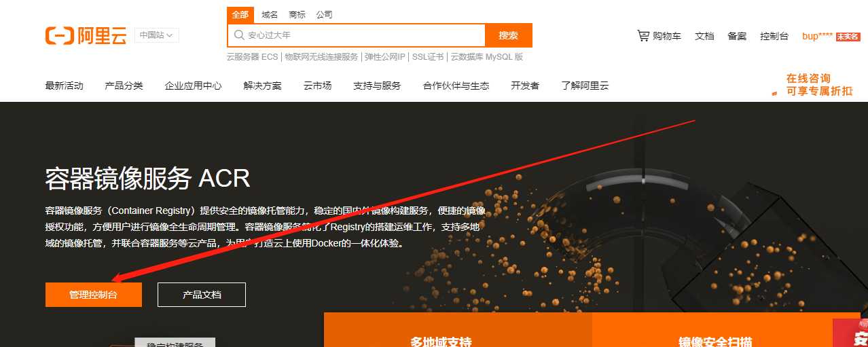Open the 控制台 header link
Image resolution: width=868 pixels, height=347 pixels.
coord(774,36)
